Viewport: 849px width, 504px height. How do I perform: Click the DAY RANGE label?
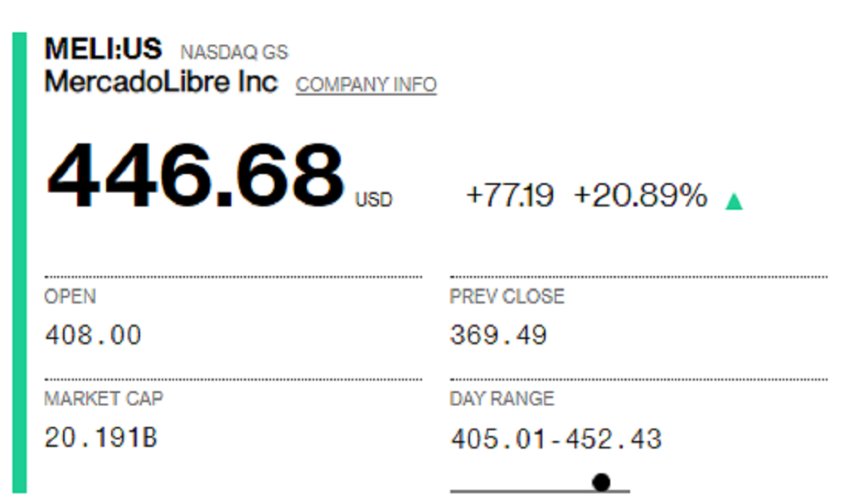click(502, 399)
